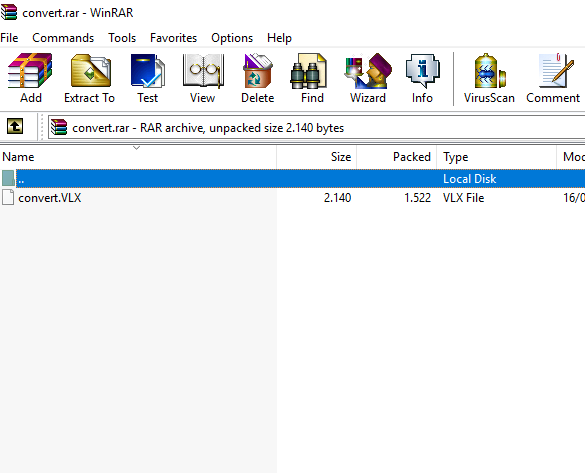This screenshot has height=473, width=585.
Task: Open the View file tool
Action: (x=203, y=71)
